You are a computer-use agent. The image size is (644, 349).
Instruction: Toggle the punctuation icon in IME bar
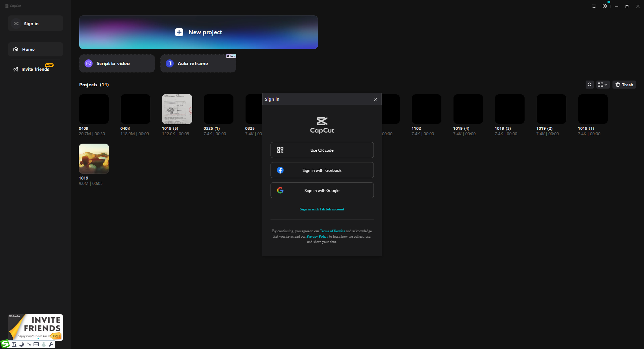point(29,344)
